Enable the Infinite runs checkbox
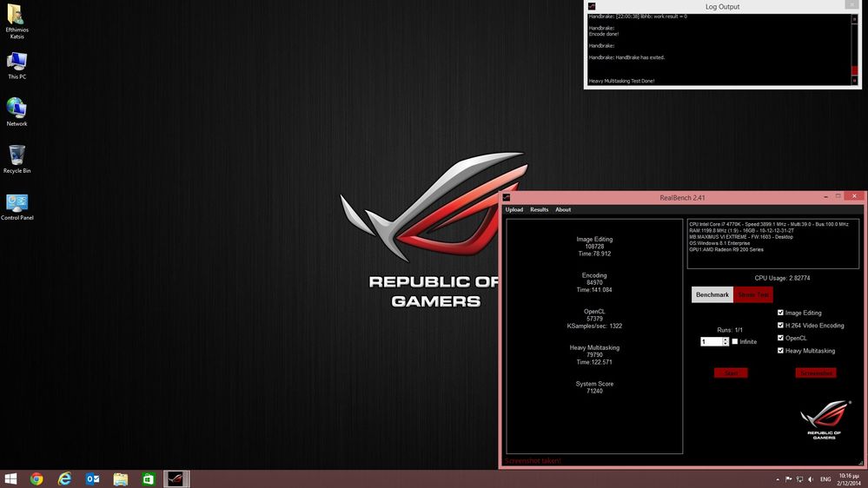The height and width of the screenshot is (488, 868). click(735, 342)
